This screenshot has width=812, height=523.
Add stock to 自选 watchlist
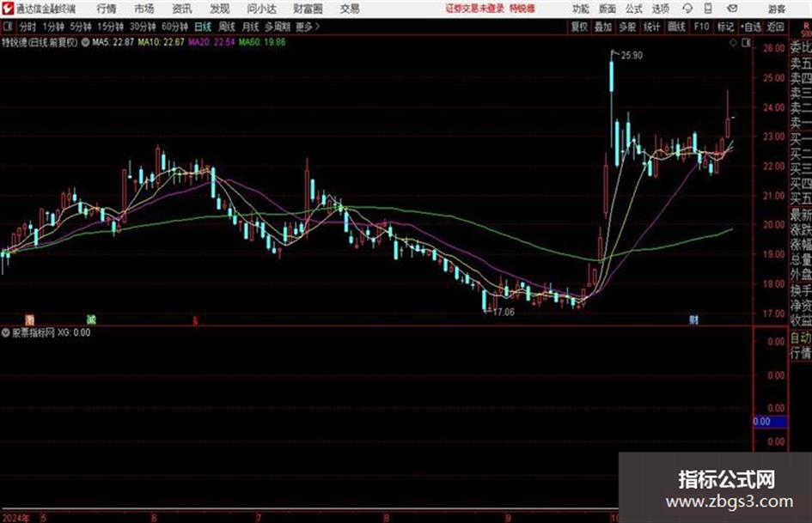click(x=751, y=27)
